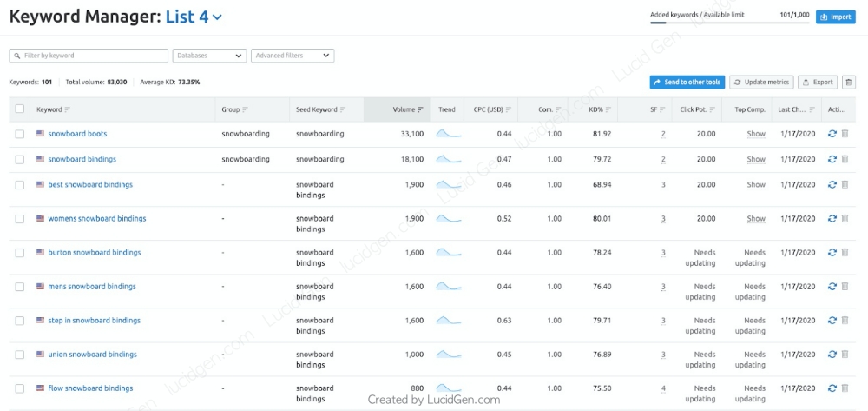Screen dimensions: 868x411
Task: Delete the burton snowboard bindings row
Action: (845, 253)
